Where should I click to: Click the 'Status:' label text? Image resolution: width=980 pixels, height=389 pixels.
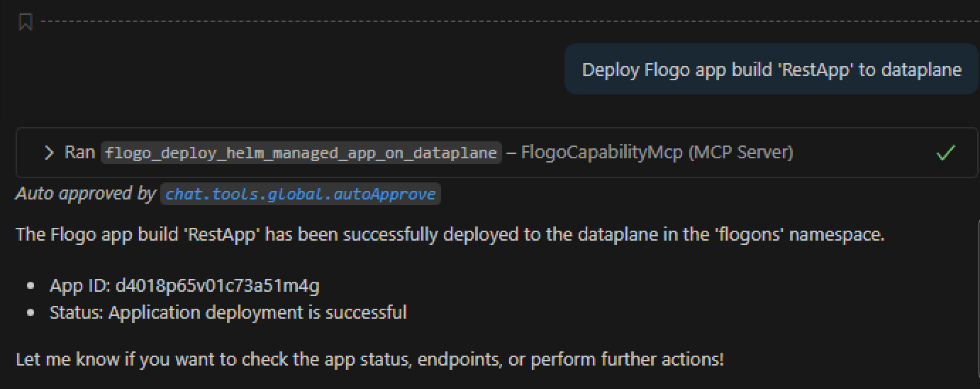(77, 312)
